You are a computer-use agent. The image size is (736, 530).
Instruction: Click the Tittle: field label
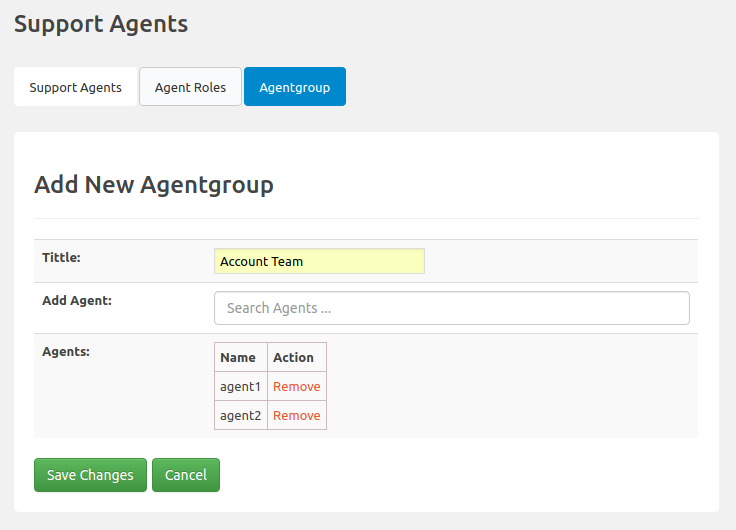pos(61,258)
